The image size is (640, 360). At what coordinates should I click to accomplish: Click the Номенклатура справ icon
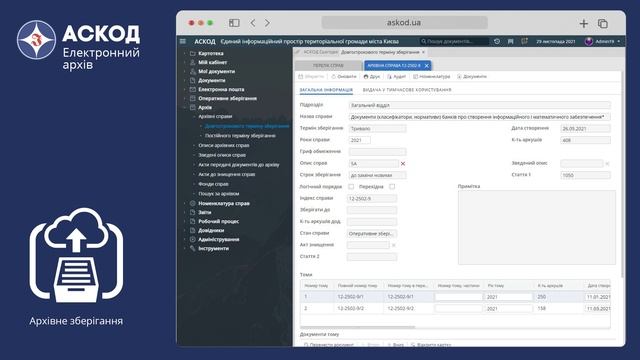tap(193, 203)
